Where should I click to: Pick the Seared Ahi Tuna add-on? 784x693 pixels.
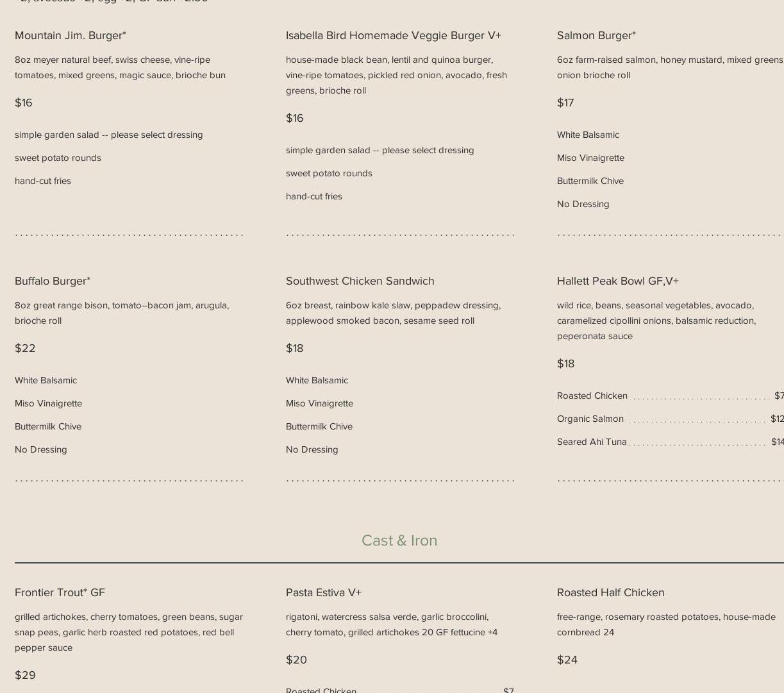click(x=592, y=442)
